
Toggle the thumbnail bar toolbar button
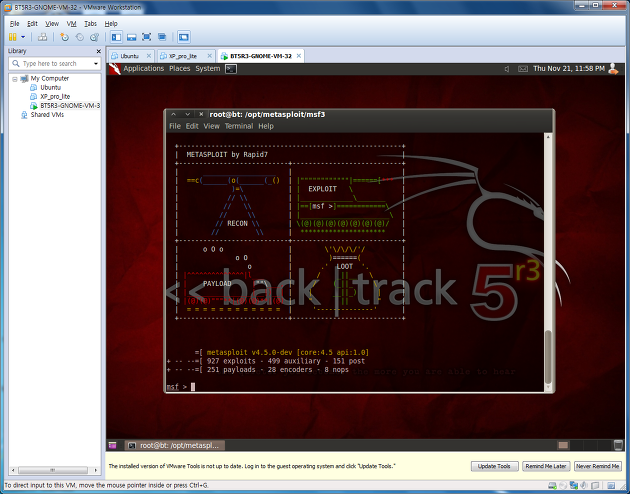tap(131, 37)
